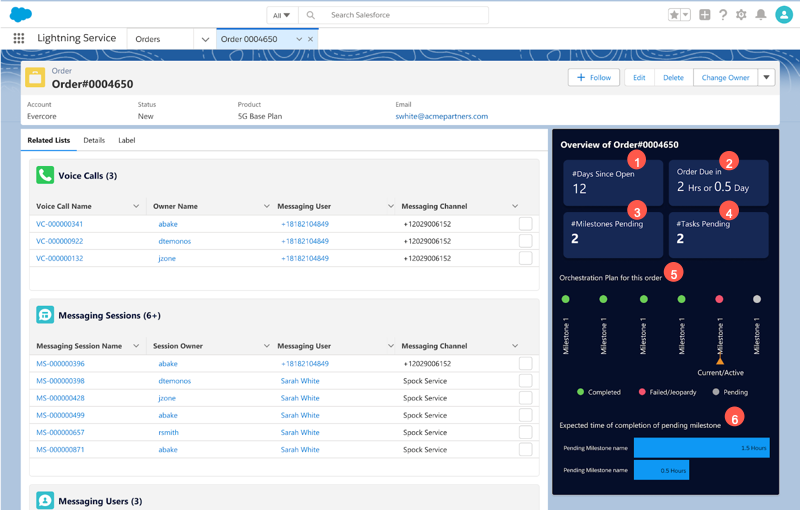Click the 0.5 Hours milestone bar
The height and width of the screenshot is (510, 800).
[x=661, y=470]
